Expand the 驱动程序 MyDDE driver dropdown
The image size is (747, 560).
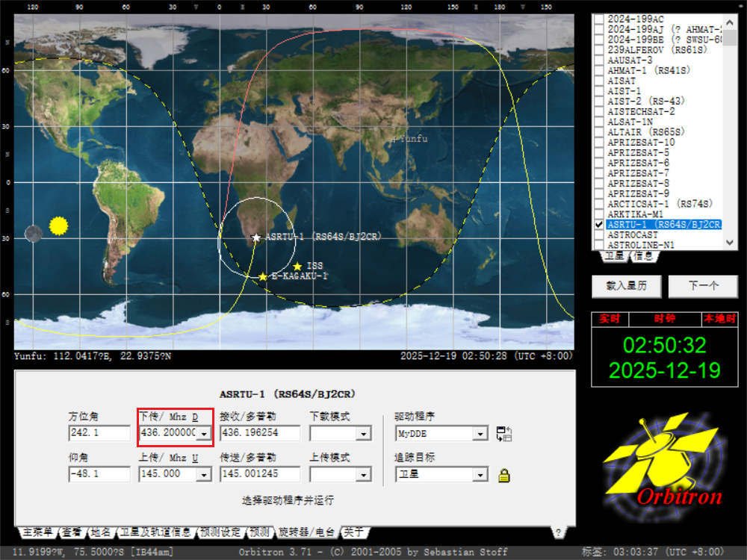pyautogui.click(x=480, y=434)
